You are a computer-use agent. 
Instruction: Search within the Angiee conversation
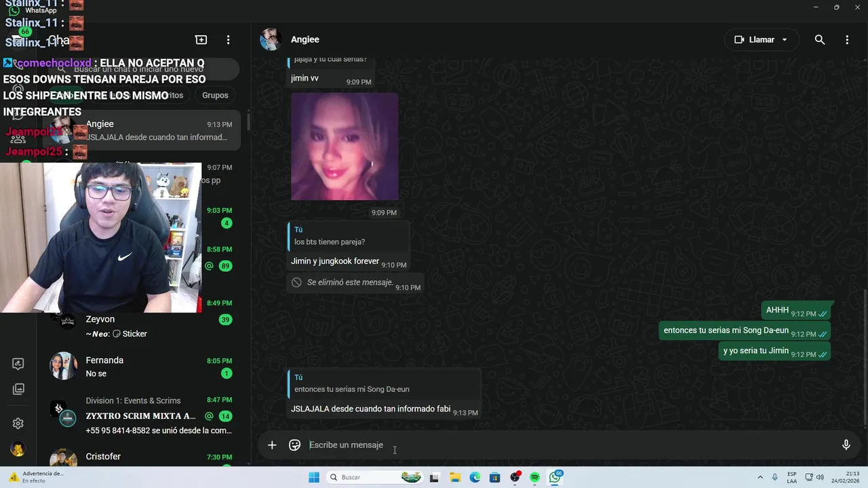click(820, 40)
